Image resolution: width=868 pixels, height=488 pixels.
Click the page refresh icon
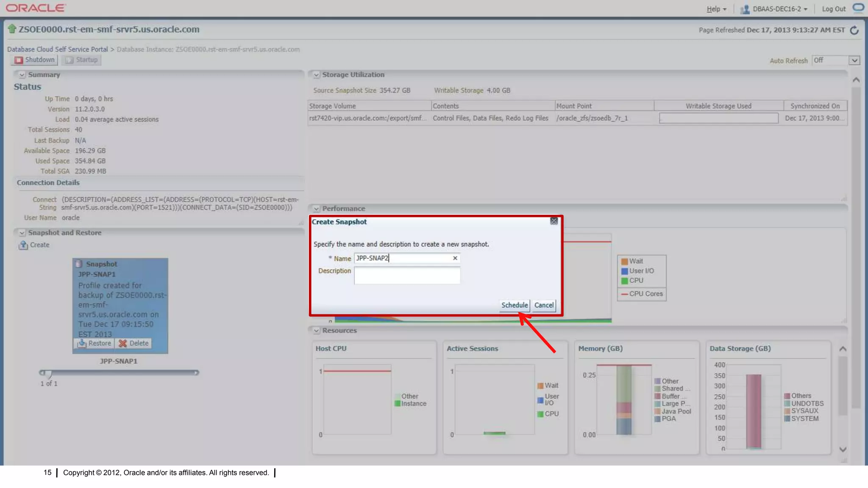tap(854, 30)
